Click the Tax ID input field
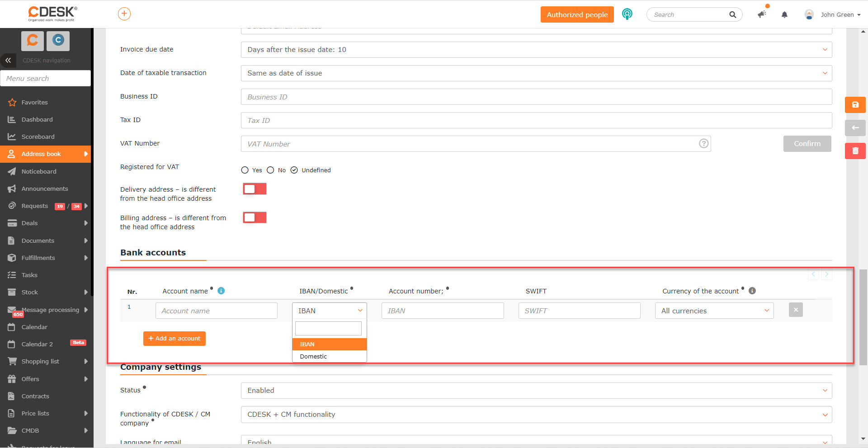Image resolution: width=868 pixels, height=448 pixels. click(x=536, y=120)
